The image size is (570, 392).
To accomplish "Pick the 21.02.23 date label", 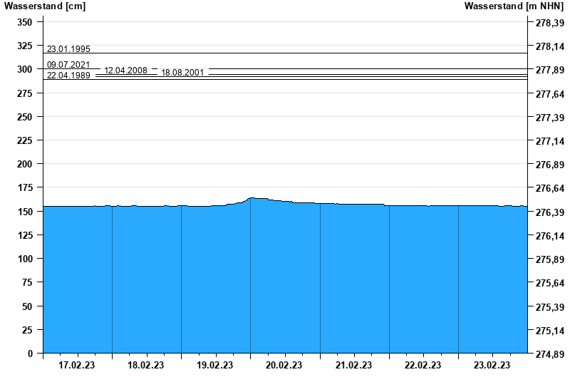I will [x=353, y=366].
